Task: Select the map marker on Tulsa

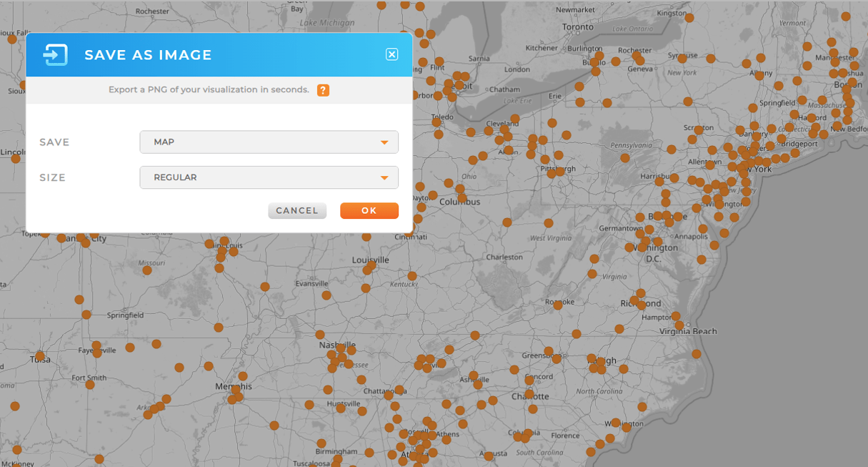Action: pos(40,355)
